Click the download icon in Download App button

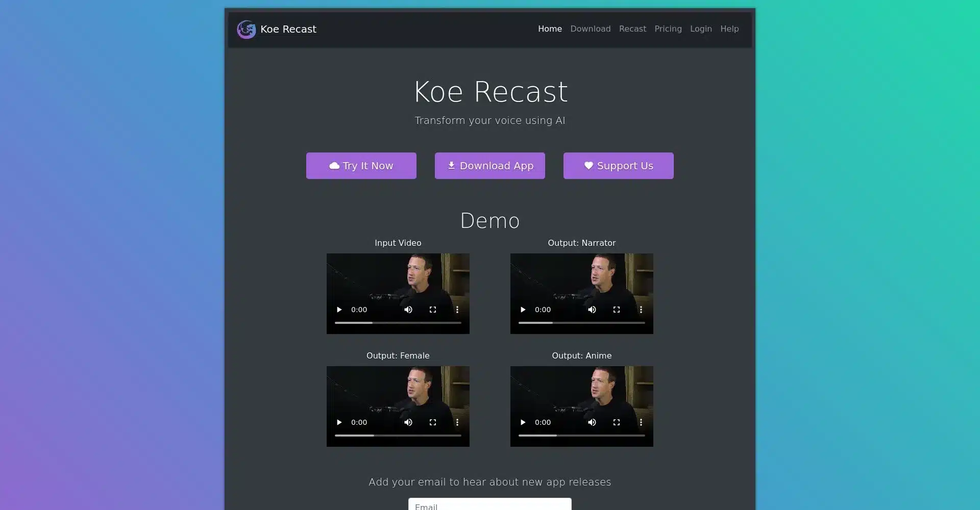pyautogui.click(x=452, y=166)
